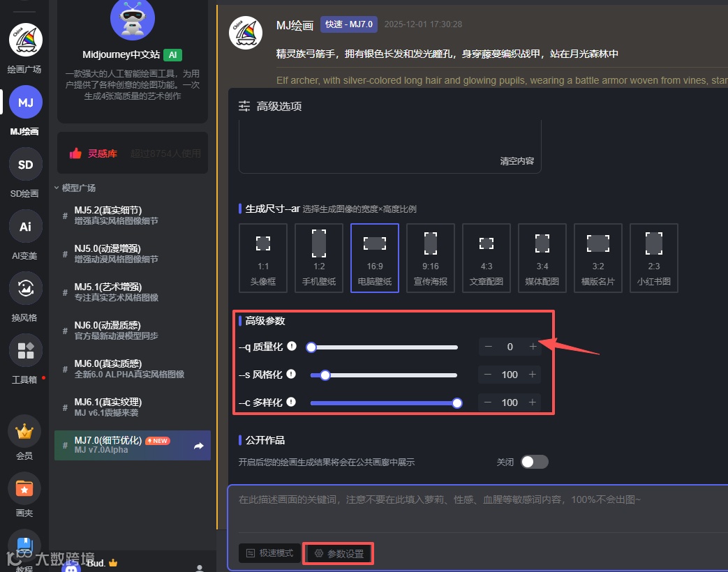Screen dimensions: 728x572
Task: Click the 灵感库 thumbs-up icon
Action: pos(75,153)
